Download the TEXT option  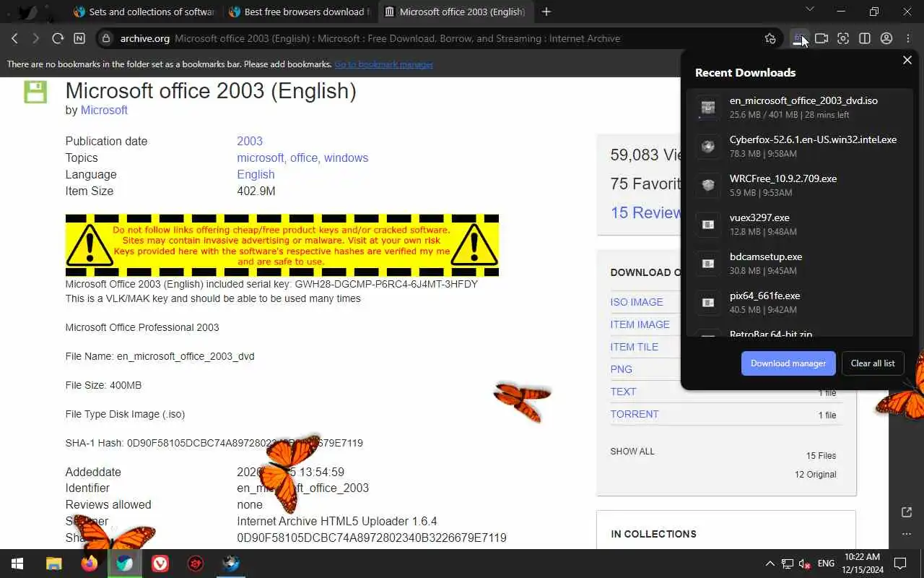tap(623, 392)
